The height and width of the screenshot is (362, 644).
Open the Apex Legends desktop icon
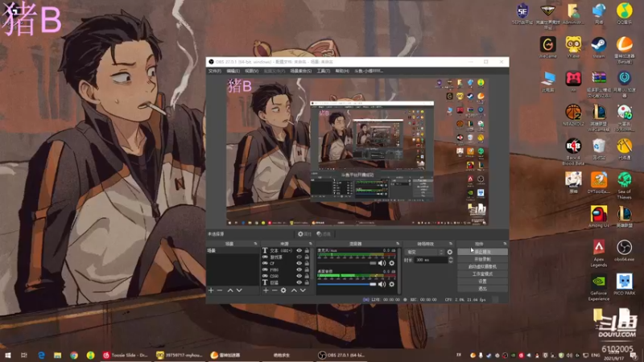(598, 253)
